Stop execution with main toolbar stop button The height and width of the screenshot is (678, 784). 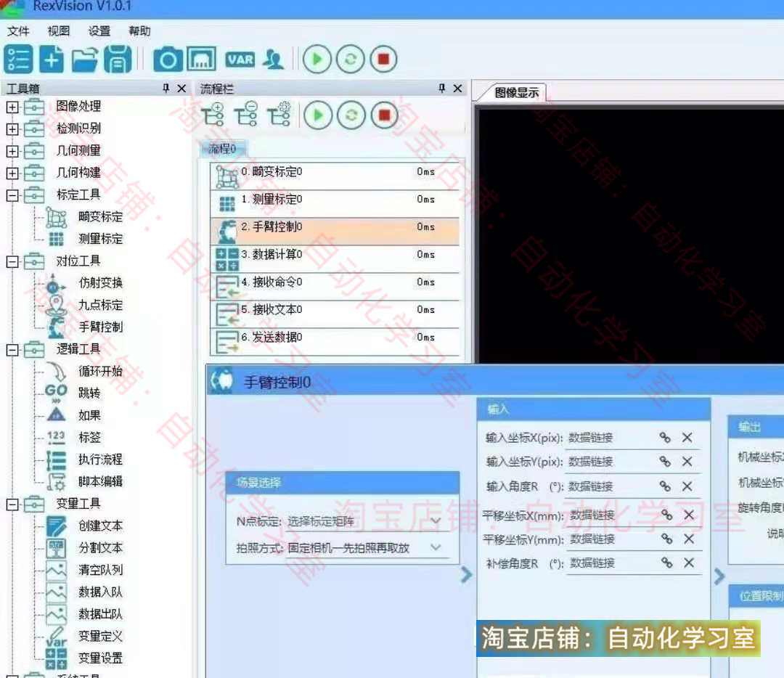383,59
